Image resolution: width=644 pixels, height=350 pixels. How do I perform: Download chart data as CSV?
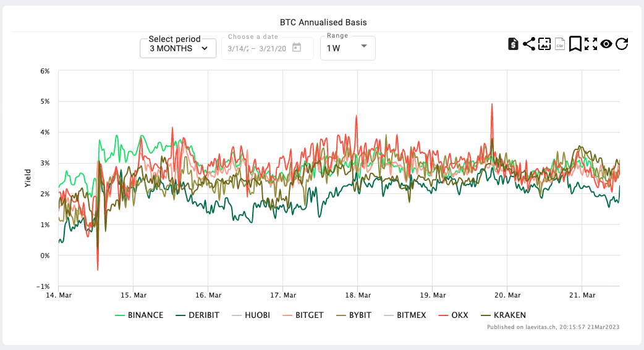[x=560, y=44]
